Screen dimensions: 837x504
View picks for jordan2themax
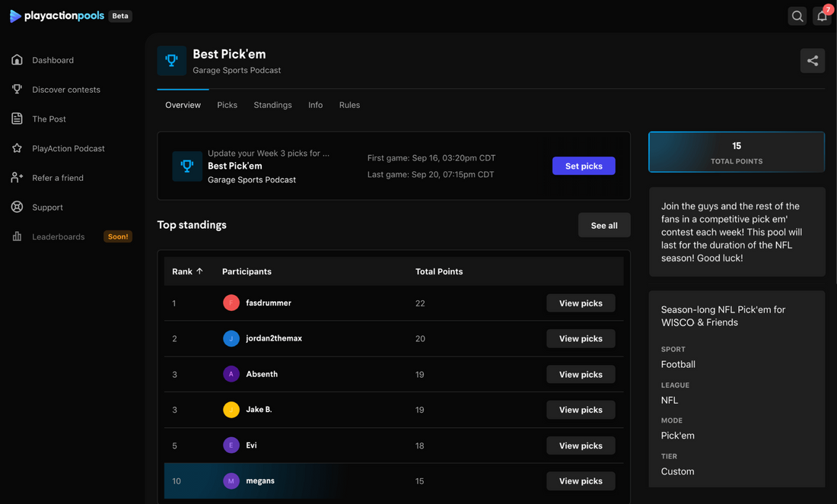(x=580, y=339)
